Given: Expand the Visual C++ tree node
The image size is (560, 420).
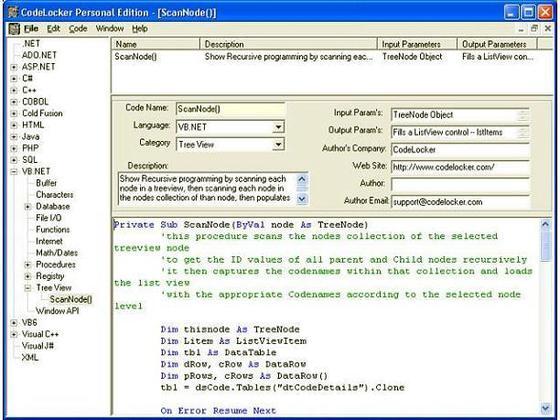Looking at the screenshot, I should [14, 334].
